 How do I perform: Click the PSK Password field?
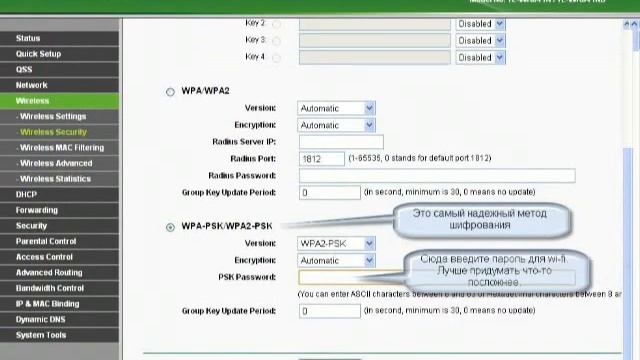437,278
